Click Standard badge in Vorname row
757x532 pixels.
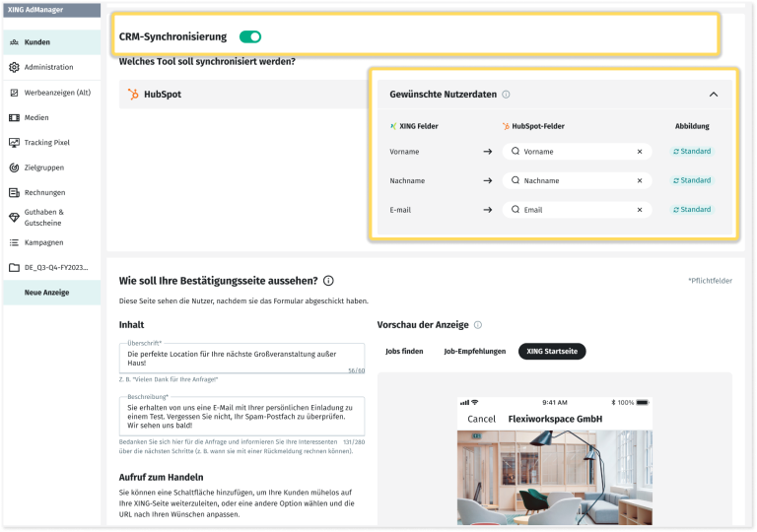point(692,151)
